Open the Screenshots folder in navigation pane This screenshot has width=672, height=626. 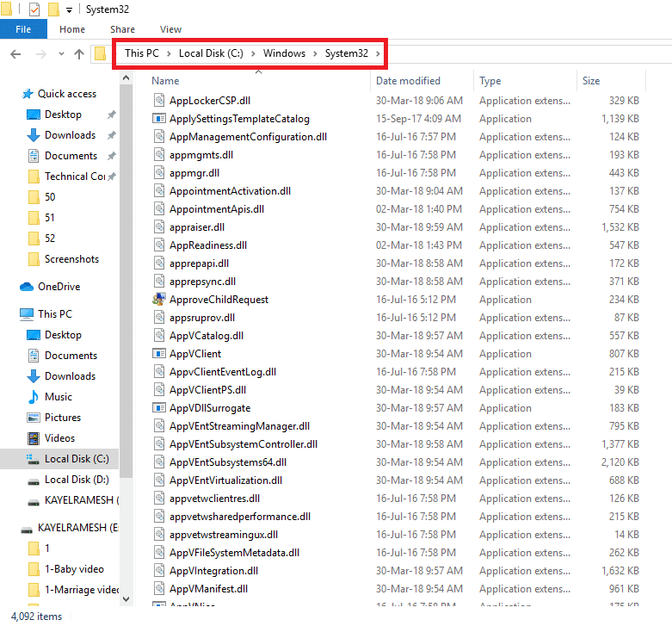(71, 259)
